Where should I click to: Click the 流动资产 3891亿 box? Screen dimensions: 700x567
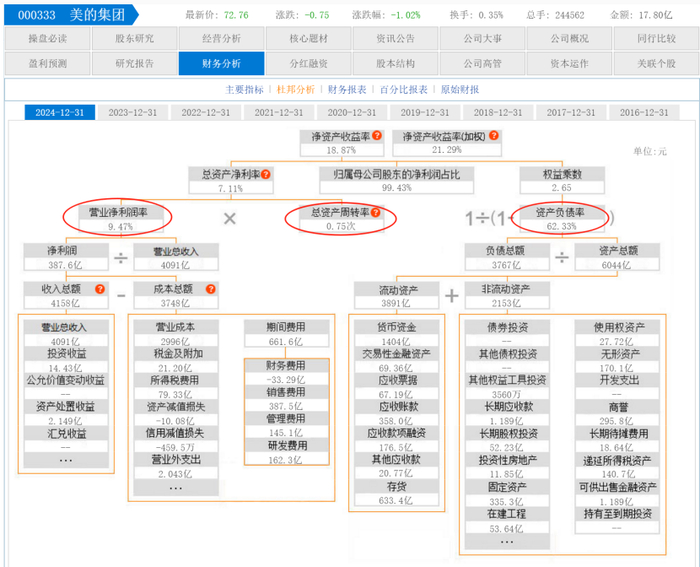[x=396, y=296]
